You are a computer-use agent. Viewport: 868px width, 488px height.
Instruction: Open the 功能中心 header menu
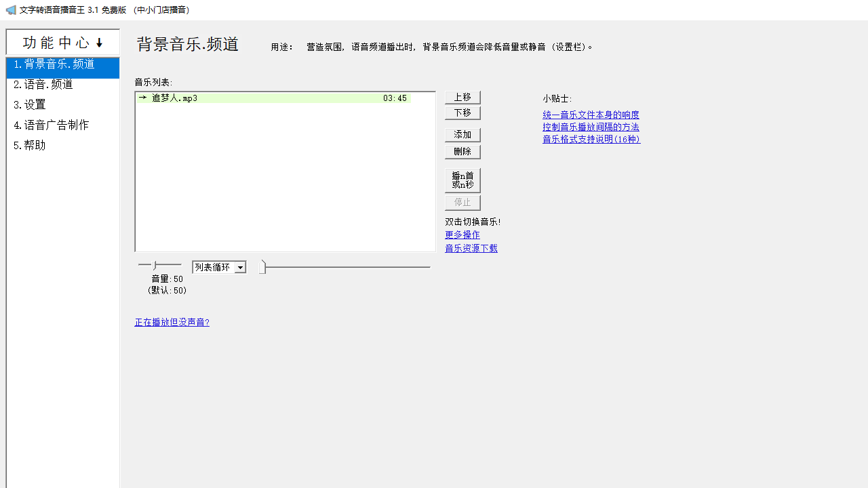62,43
